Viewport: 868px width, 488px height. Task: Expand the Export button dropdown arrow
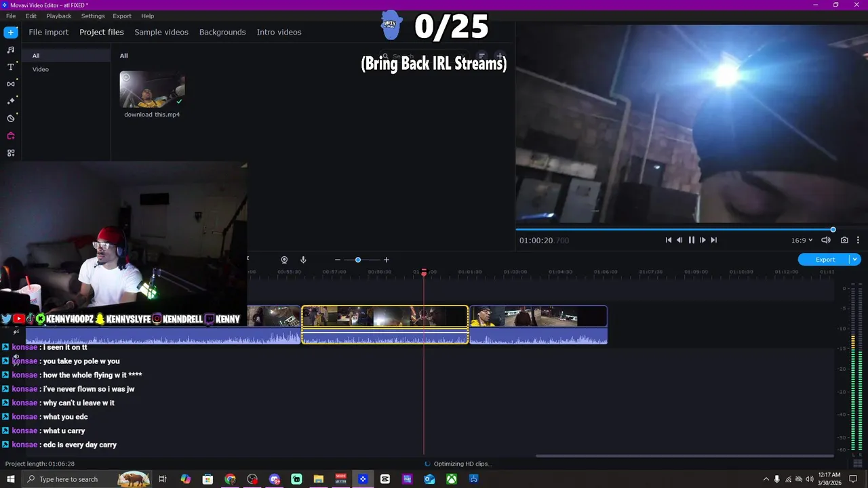(855, 260)
